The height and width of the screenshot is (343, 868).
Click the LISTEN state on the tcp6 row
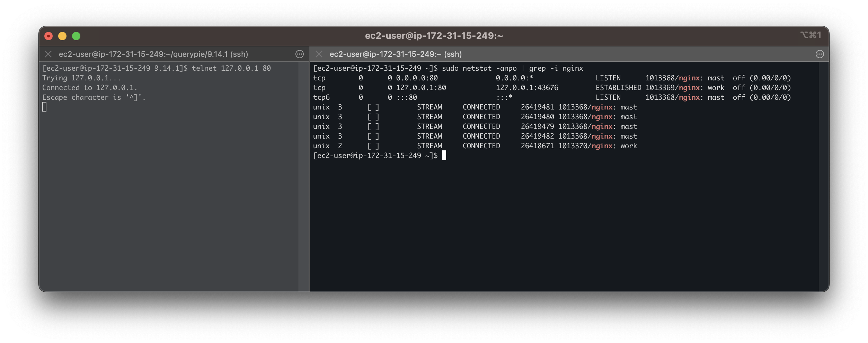click(x=608, y=97)
